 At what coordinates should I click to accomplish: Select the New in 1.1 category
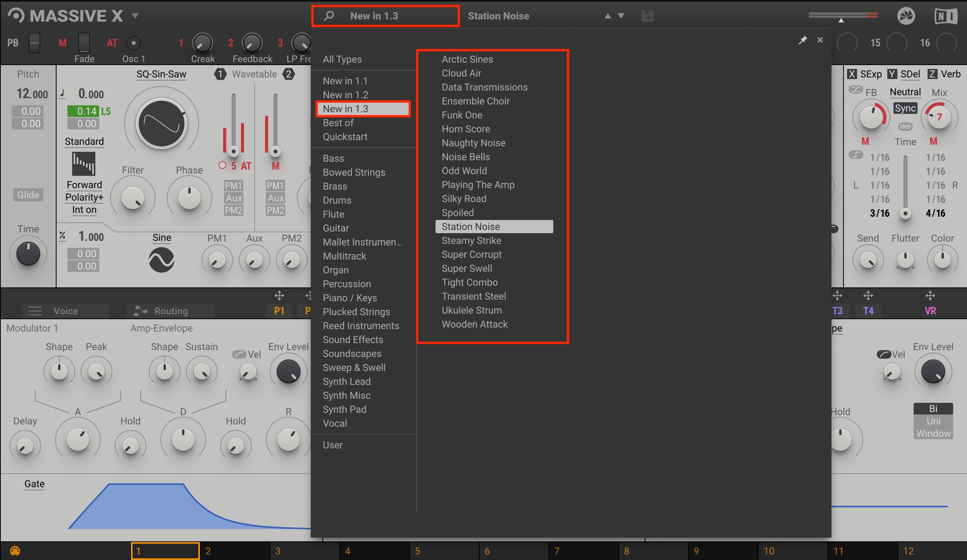345,81
